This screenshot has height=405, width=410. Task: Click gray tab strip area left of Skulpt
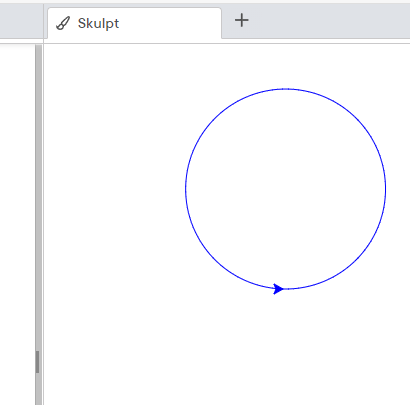click(21, 20)
